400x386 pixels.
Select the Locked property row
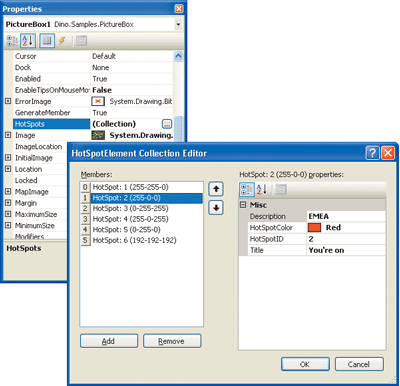point(40,180)
